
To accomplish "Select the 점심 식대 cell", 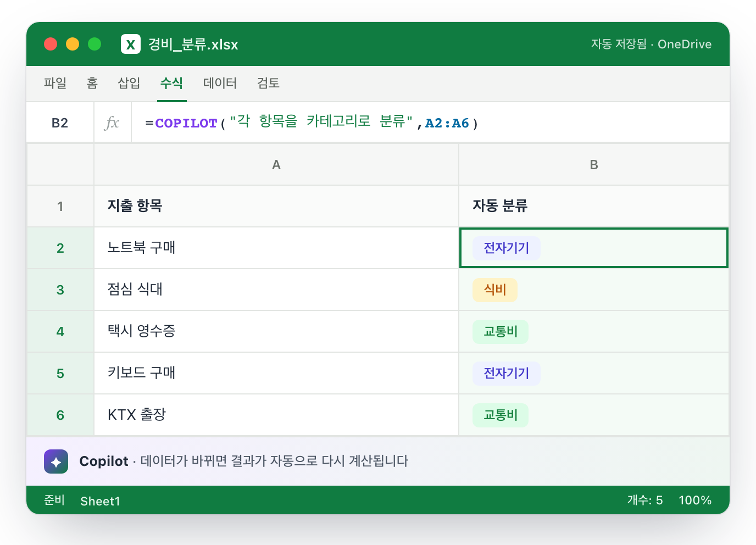I will click(276, 290).
